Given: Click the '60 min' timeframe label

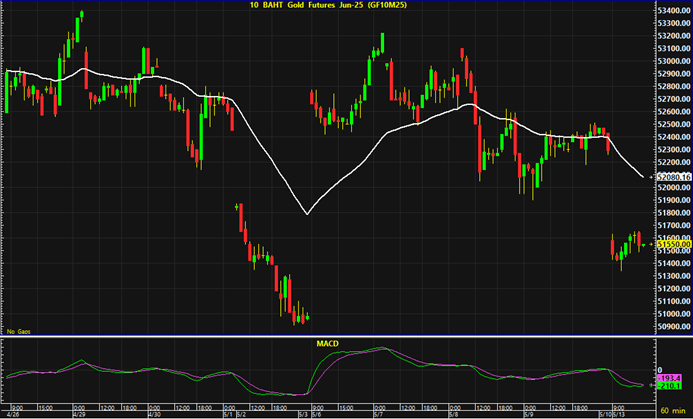Looking at the screenshot, I should (x=672, y=412).
